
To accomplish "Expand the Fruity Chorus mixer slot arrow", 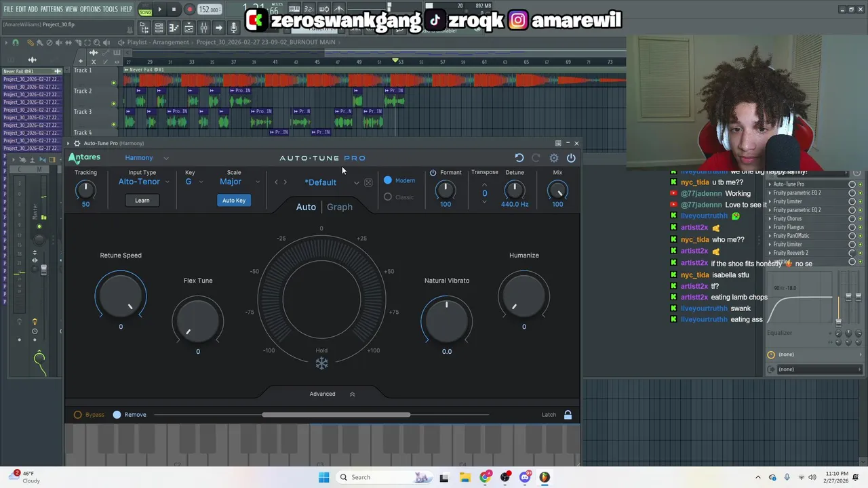I will (x=770, y=219).
